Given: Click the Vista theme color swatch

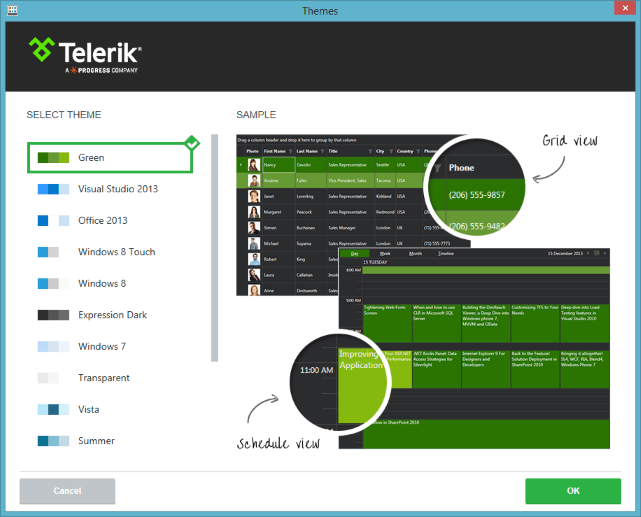Looking at the screenshot, I should click(x=53, y=409).
